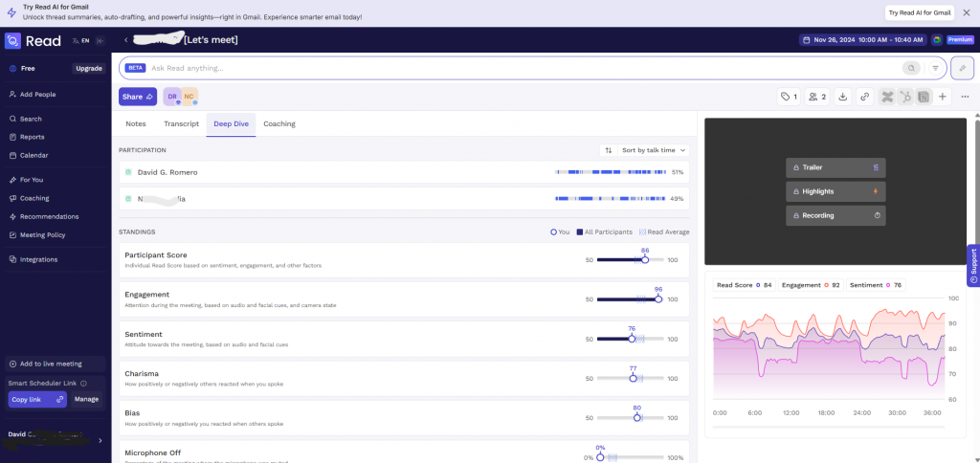This screenshot has height=463, width=980.
Task: Open the Coaching tab
Action: pyautogui.click(x=278, y=123)
